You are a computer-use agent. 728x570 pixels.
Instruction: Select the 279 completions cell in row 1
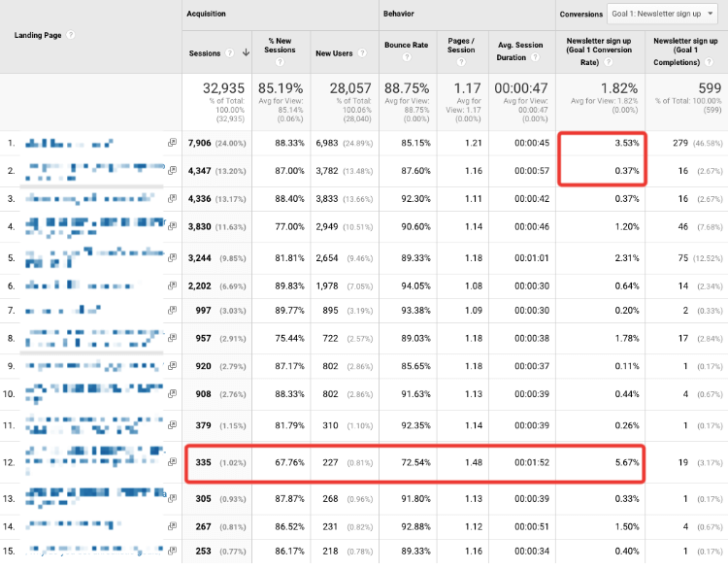(x=680, y=143)
